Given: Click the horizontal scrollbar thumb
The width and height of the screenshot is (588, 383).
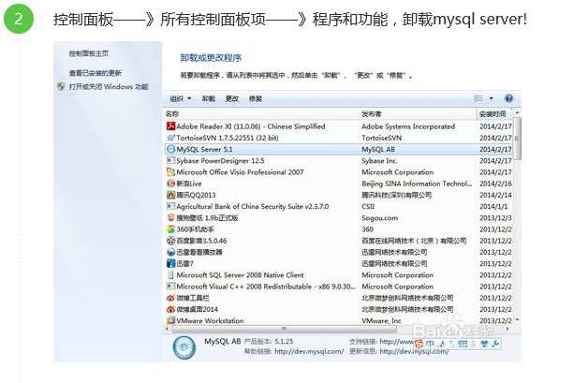Looking at the screenshot, I should point(285,329).
